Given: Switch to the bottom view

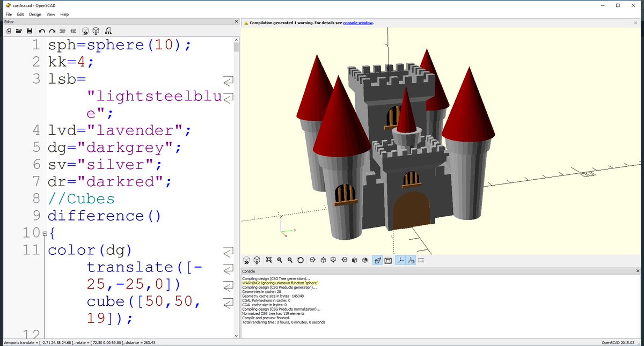Looking at the screenshot, I should click(x=333, y=260).
